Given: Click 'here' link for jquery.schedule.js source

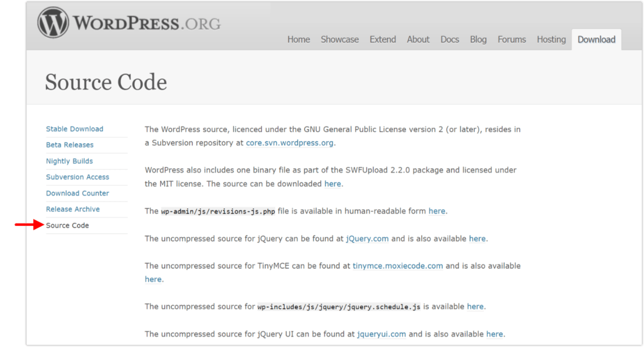Looking at the screenshot, I should point(475,306).
